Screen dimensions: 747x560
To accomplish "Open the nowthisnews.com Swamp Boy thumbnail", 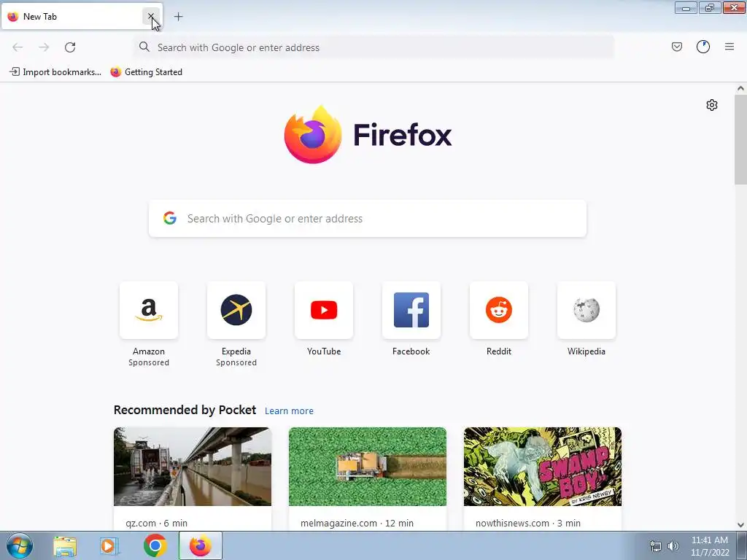I will [x=543, y=467].
